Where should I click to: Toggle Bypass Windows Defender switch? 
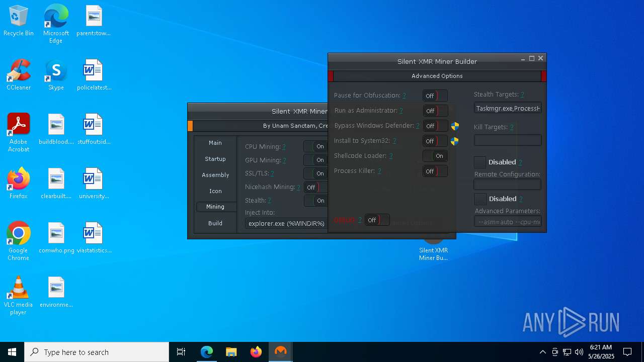pos(435,126)
